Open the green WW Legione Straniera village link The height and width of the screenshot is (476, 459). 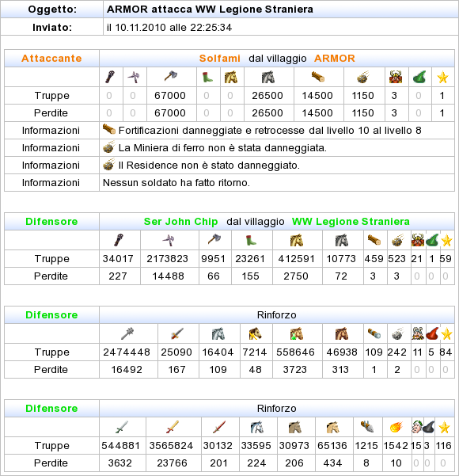click(x=351, y=222)
